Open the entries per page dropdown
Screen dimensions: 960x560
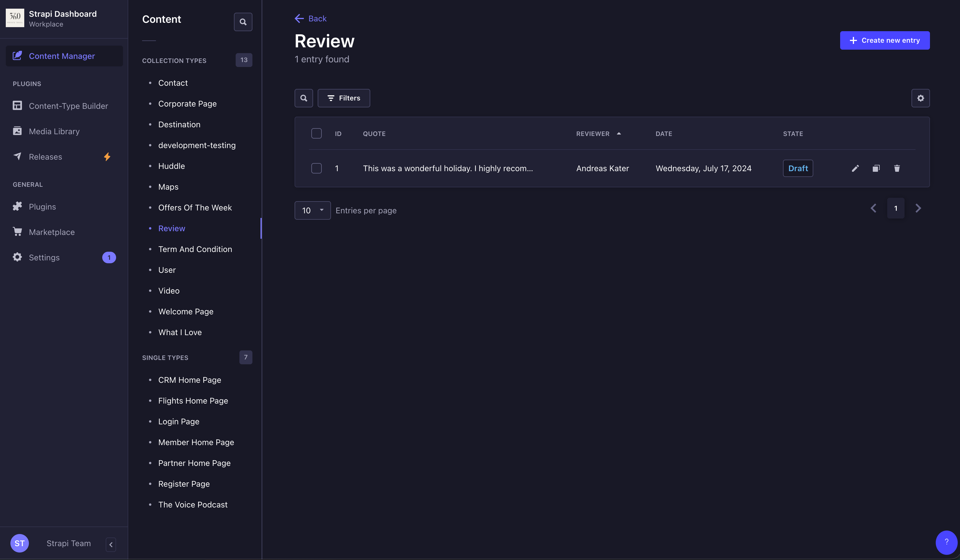click(312, 210)
